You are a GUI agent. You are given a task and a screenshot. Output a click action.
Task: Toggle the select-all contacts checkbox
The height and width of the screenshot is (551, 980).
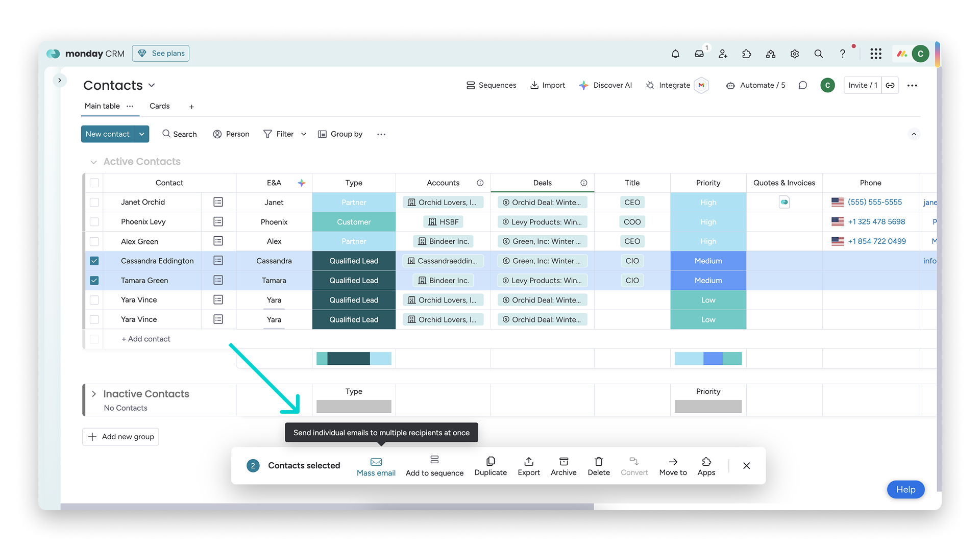coord(94,183)
